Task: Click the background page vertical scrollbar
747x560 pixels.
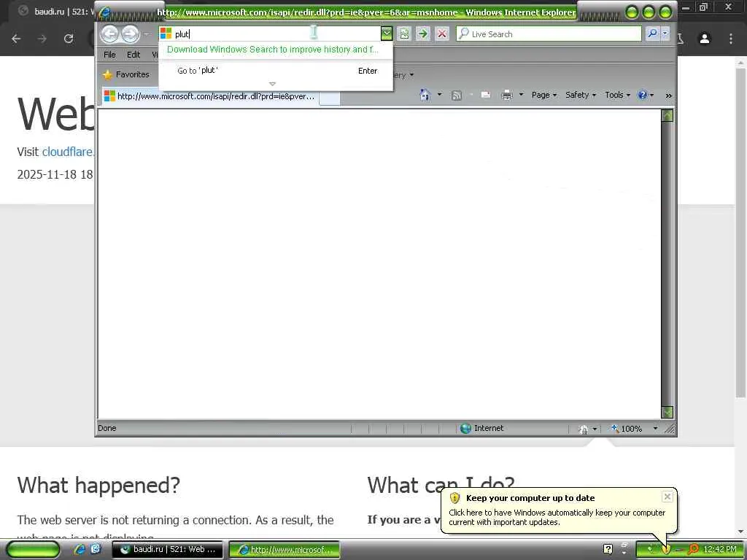Action: [741, 233]
